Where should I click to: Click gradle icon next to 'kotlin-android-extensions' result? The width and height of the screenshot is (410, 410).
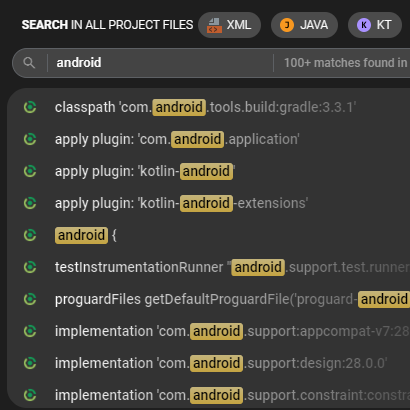point(30,203)
